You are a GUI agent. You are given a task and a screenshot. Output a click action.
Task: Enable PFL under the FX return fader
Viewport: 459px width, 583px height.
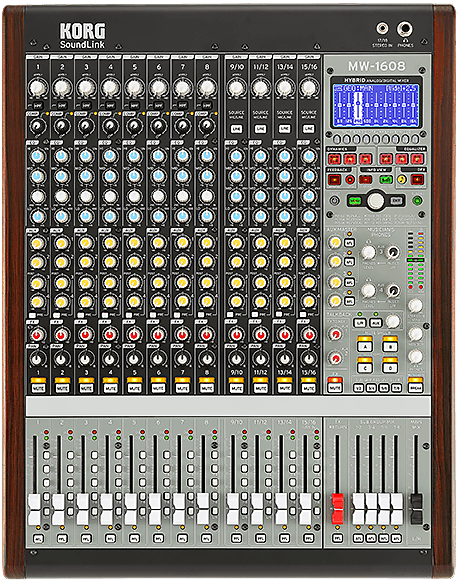click(337, 538)
